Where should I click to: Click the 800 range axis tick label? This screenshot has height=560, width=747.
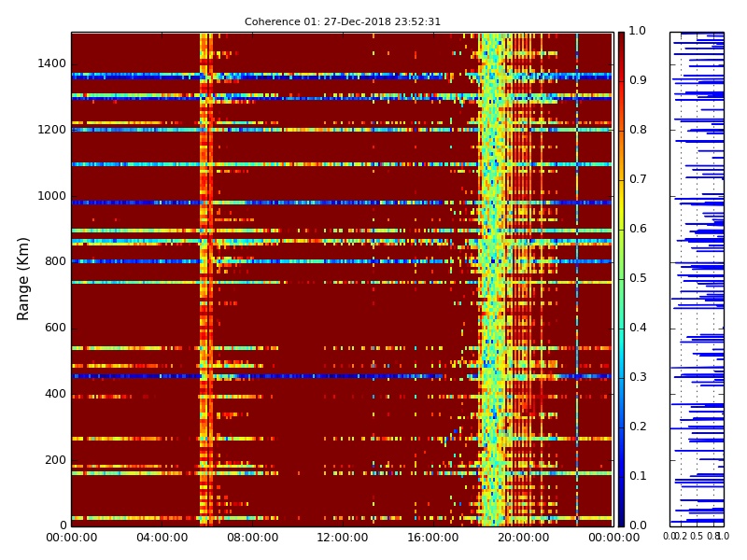click(55, 261)
